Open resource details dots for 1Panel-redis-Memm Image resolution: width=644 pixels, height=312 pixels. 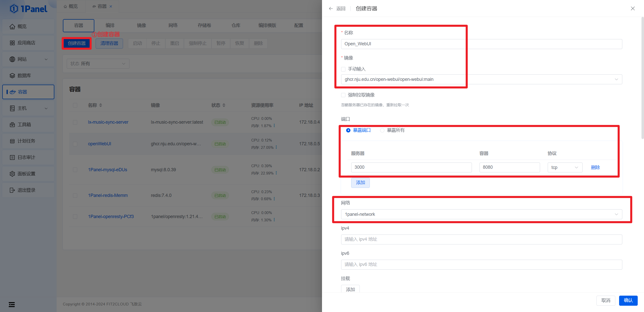[274, 199]
